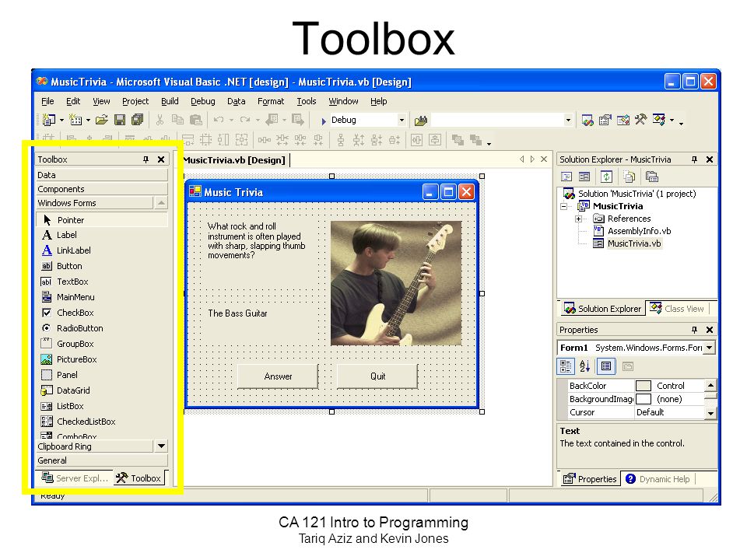Click the Properties grid scroll-down arrow

(x=710, y=413)
